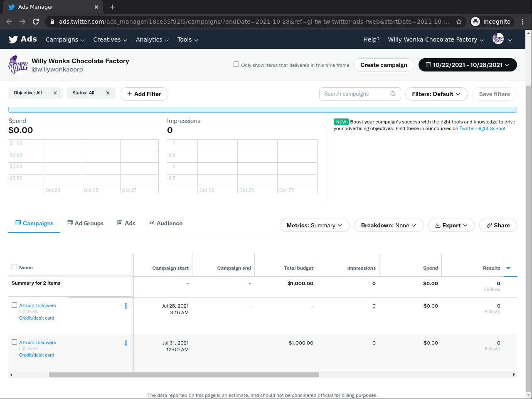Expand the Creatives navigation menu
532x399 pixels.
pos(110,39)
